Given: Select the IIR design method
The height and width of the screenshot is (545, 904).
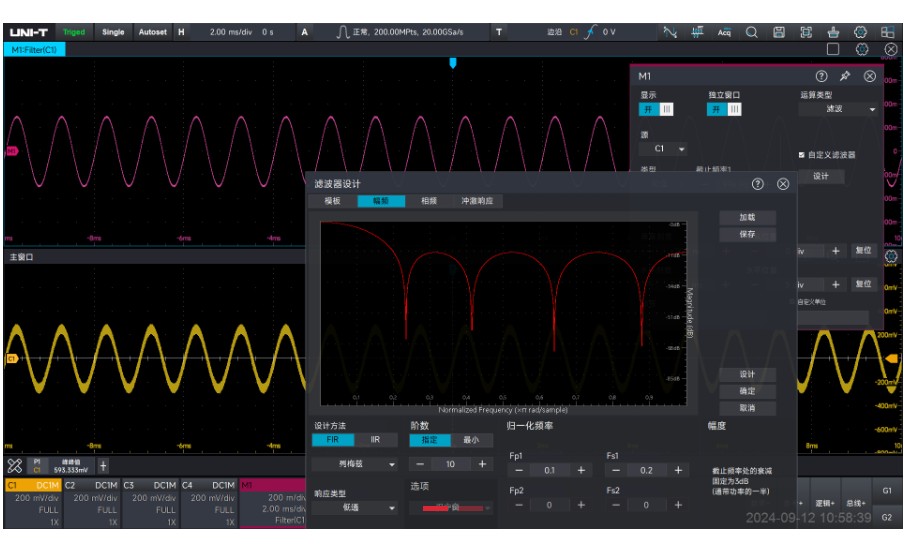Looking at the screenshot, I should [375, 440].
